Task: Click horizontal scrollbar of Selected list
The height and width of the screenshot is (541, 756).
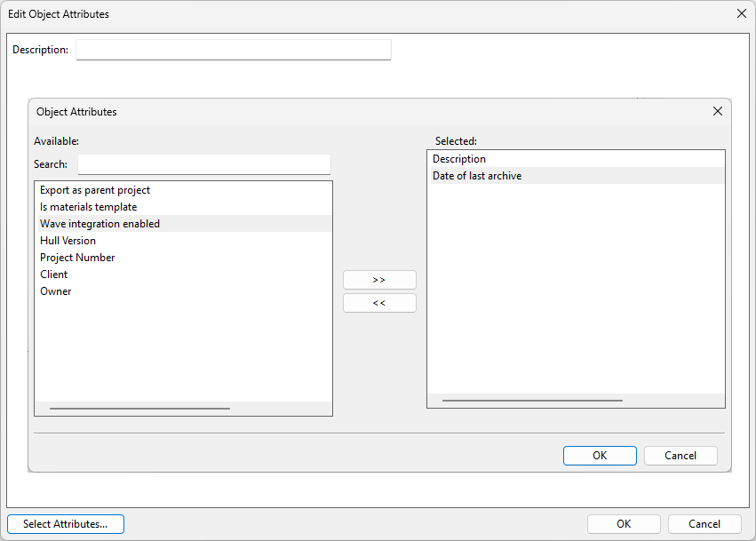Action: point(532,401)
